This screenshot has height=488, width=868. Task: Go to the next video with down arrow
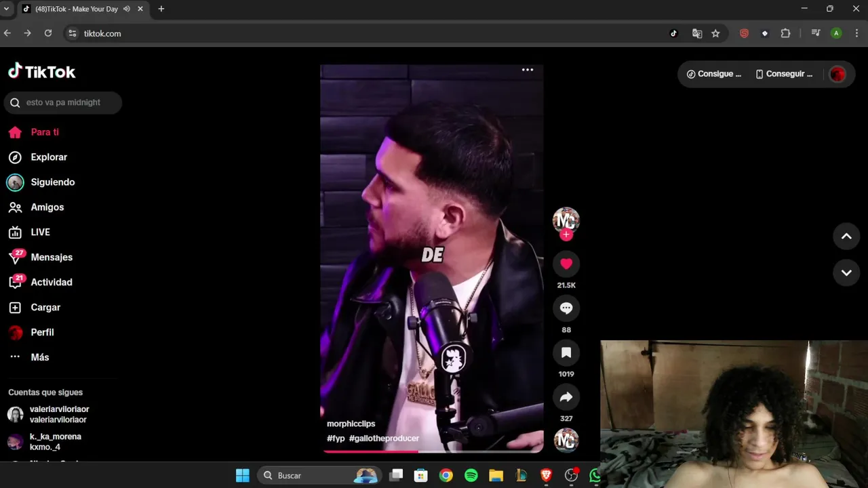[x=846, y=273]
